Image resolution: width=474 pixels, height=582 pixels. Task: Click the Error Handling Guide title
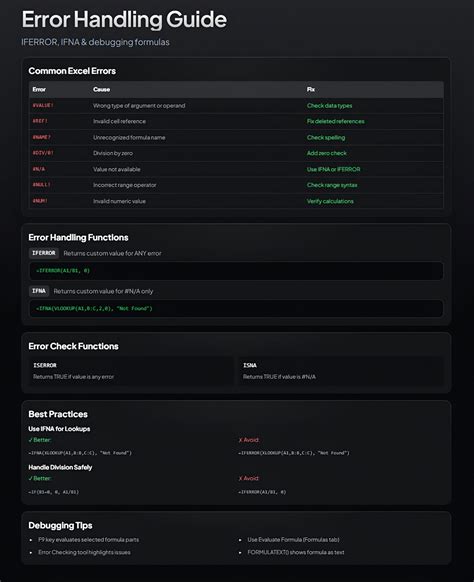click(124, 19)
